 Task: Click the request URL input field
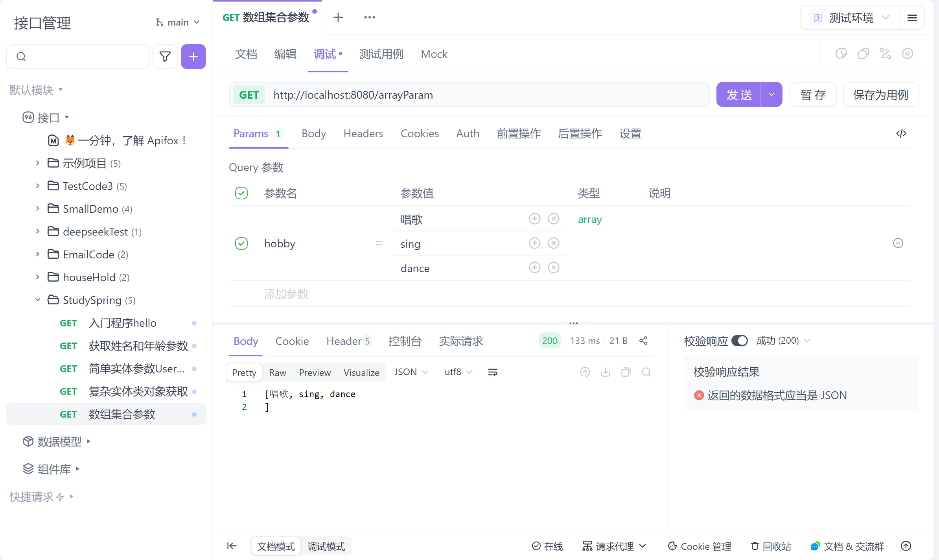488,95
